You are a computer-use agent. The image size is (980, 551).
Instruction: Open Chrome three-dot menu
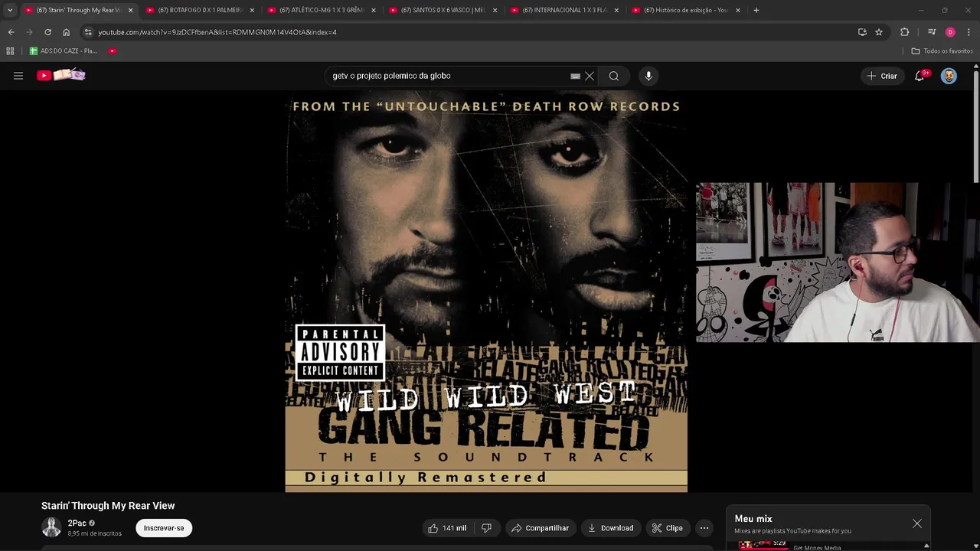[969, 32]
